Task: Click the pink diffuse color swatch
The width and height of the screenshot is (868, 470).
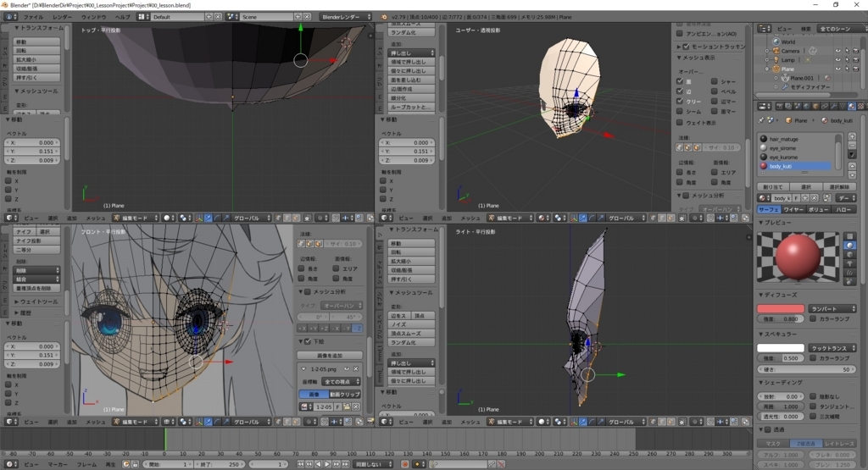Action: (x=780, y=308)
